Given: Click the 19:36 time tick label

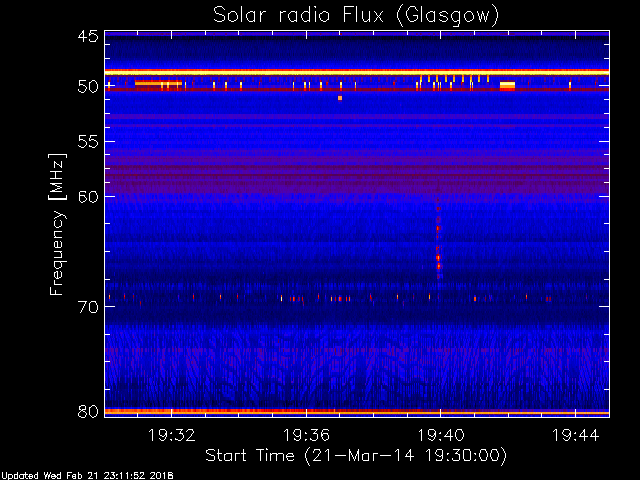Looking at the screenshot, I should [x=306, y=435].
